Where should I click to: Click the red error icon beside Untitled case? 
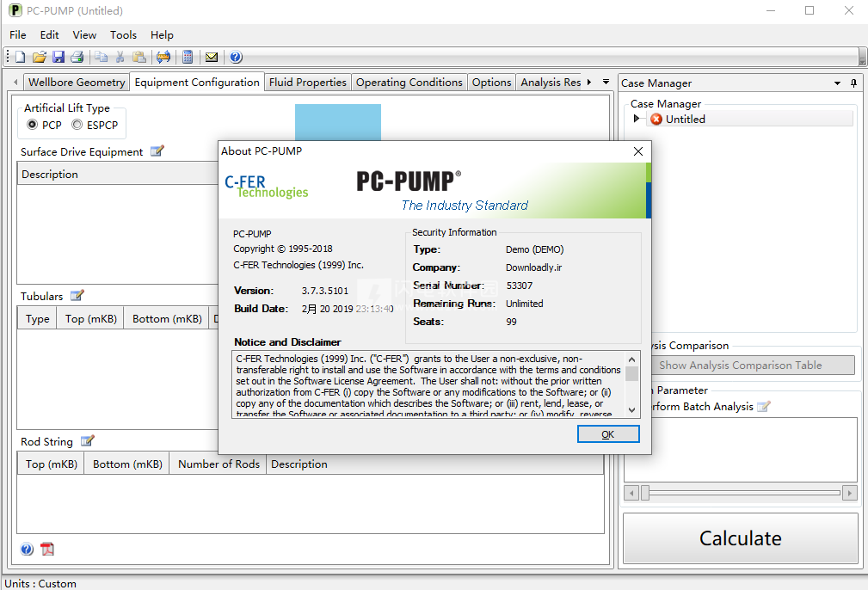pos(656,119)
